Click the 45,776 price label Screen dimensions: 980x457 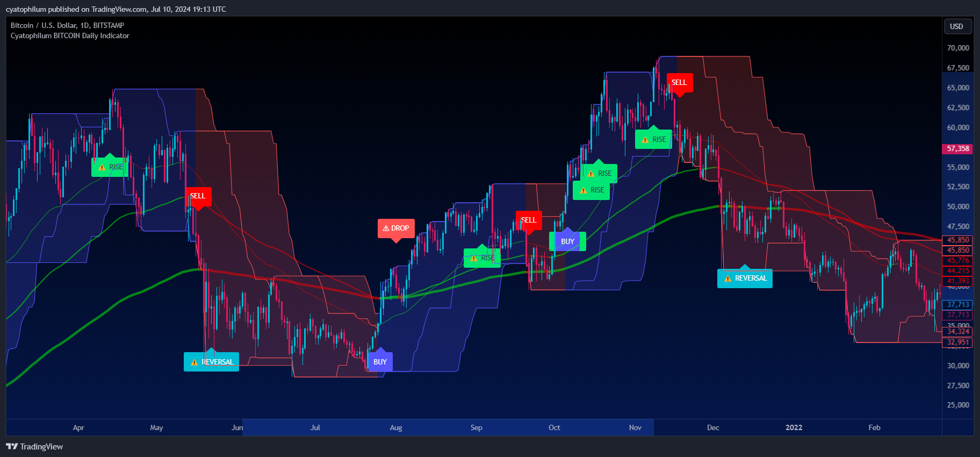click(x=957, y=261)
